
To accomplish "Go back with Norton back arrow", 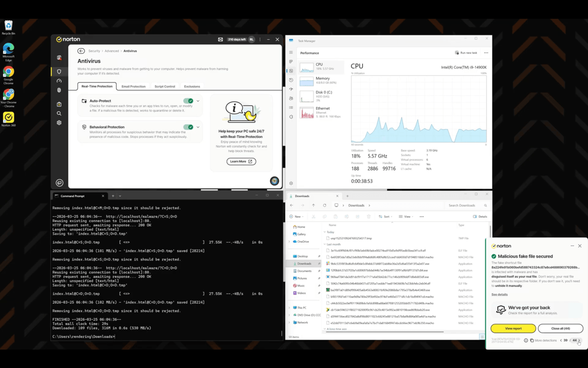I will pos(81,51).
